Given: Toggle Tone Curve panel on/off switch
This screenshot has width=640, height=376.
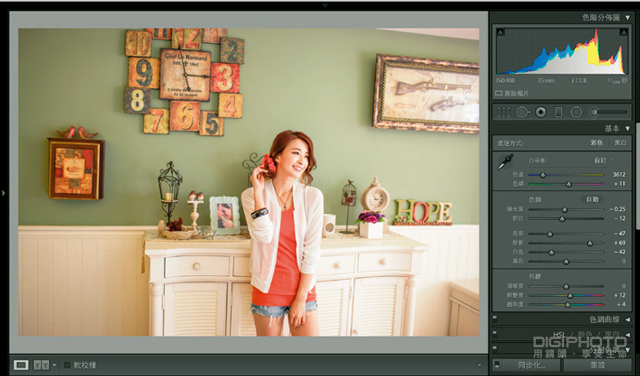Looking at the screenshot, I should [495, 319].
